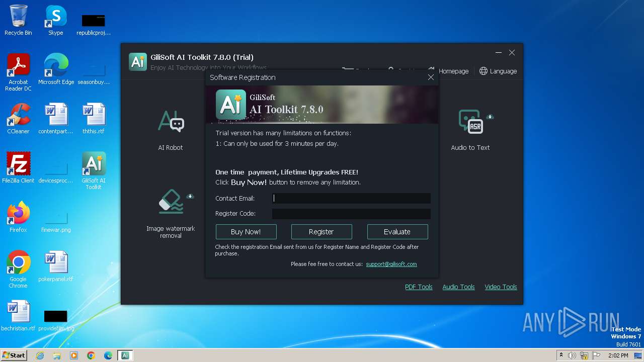
Task: Open the Windows Start menu
Action: pyautogui.click(x=14, y=355)
